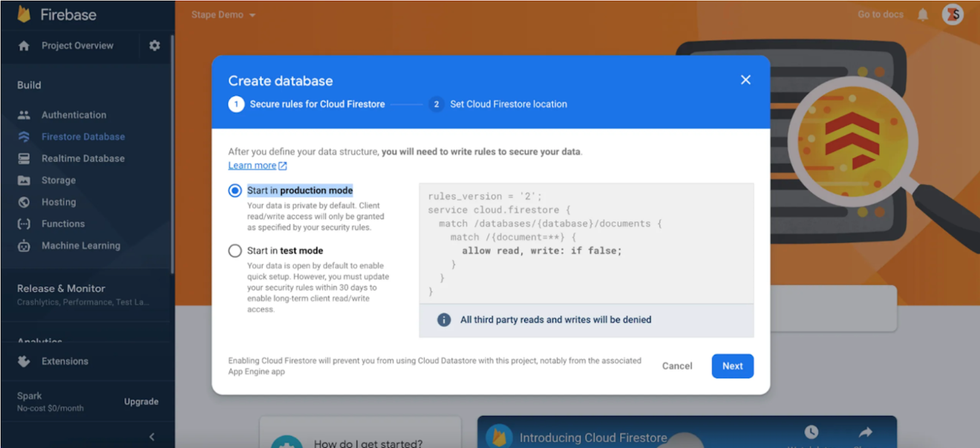Click the Storage folder icon
This screenshot has height=448, width=980.
point(24,181)
